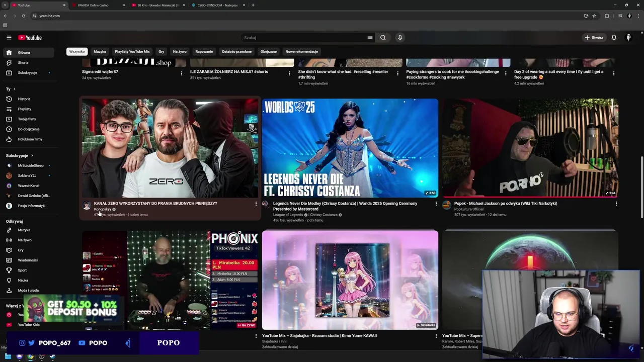Image resolution: width=644 pixels, height=362 pixels.
Task: Go to Główna in sidebar
Action: (x=28, y=52)
